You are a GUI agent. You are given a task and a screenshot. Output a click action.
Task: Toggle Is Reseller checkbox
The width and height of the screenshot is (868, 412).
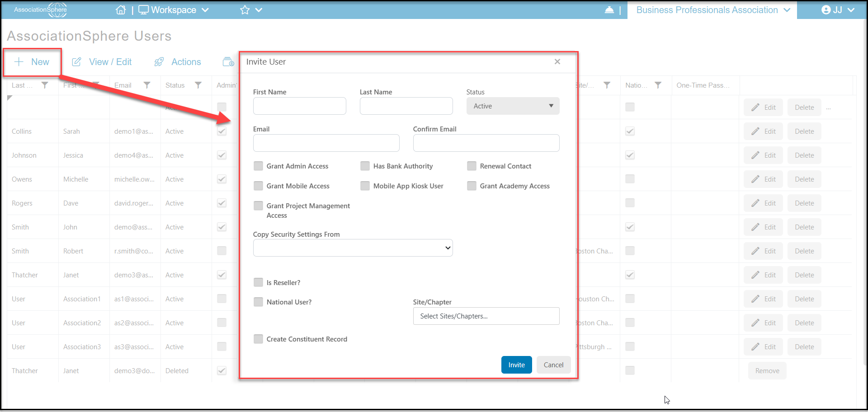[x=259, y=283]
